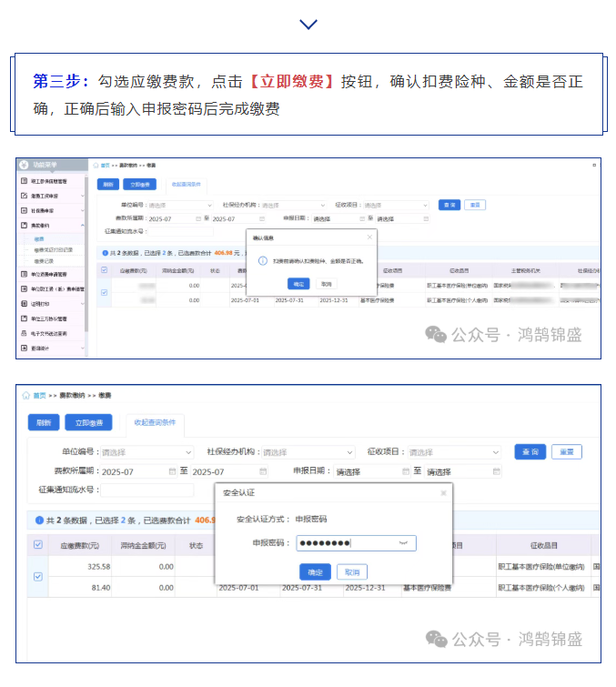
Task: Tick the checkbox on the 325.58 payment row
Action: 38,576
